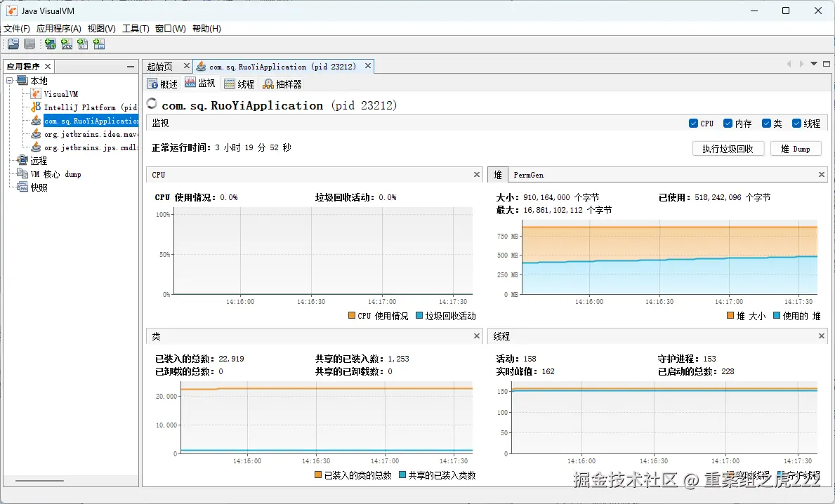Click the orange 已装入的类的总数 legend swatch
This screenshot has height=504, width=835.
318,475
